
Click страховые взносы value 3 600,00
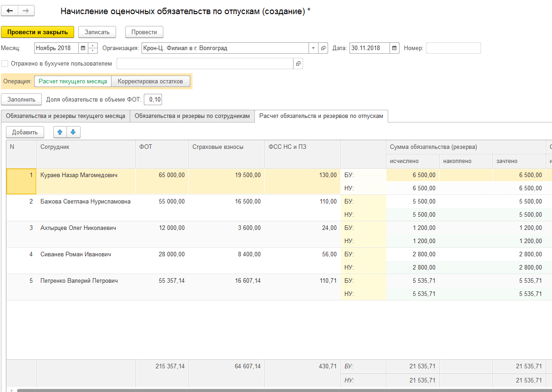coord(250,228)
